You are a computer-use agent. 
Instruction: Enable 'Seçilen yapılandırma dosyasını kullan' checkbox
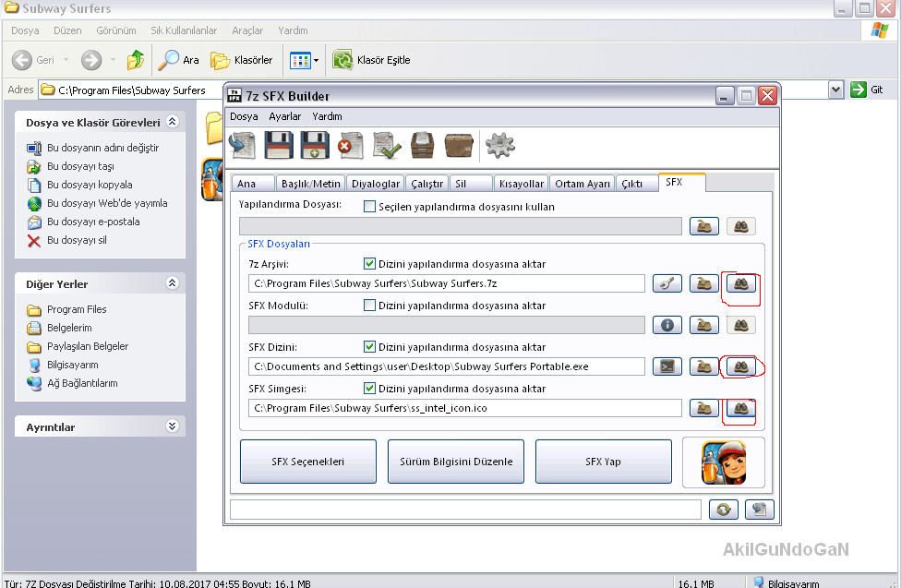point(370,207)
